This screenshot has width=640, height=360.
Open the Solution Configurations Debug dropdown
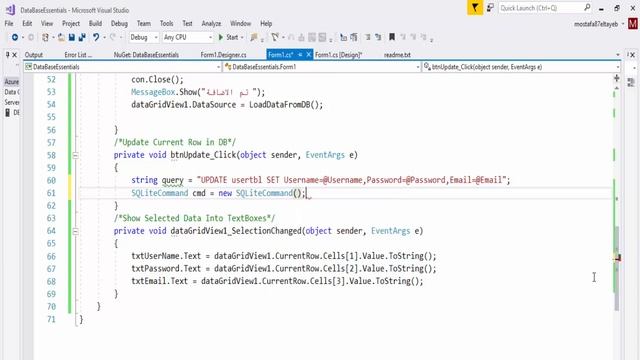(x=144, y=37)
